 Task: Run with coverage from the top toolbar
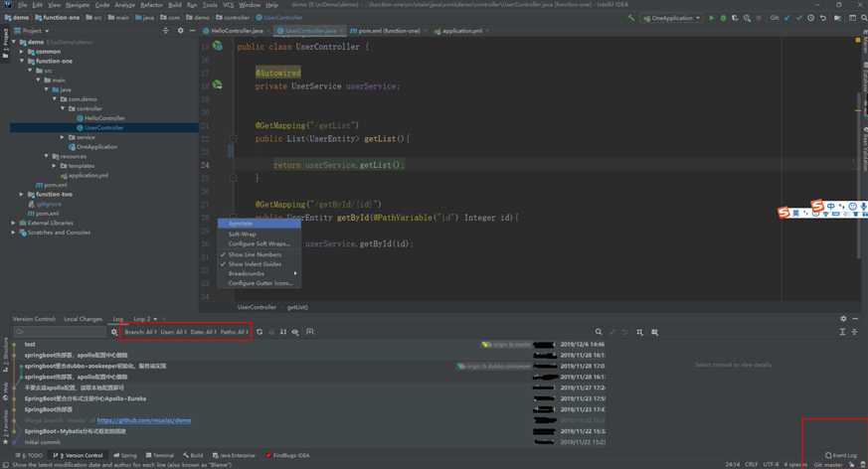tap(735, 18)
